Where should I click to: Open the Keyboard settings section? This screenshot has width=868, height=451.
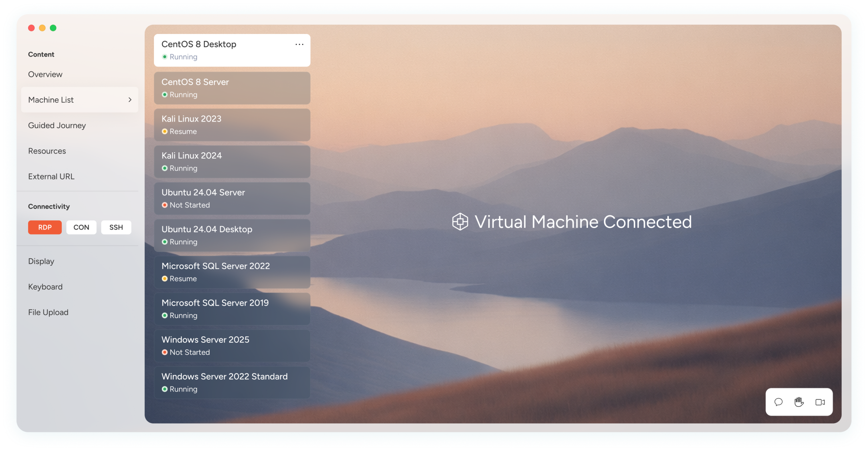pyautogui.click(x=45, y=287)
